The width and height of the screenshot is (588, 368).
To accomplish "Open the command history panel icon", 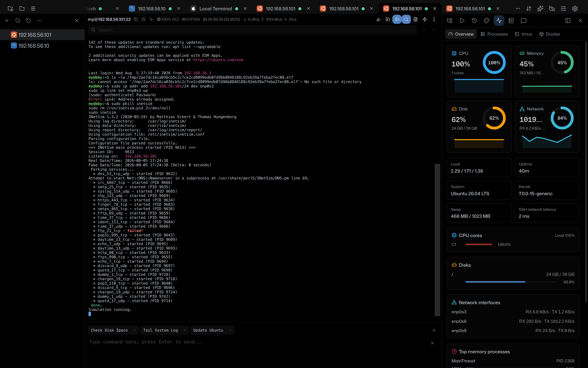I will pos(474,21).
